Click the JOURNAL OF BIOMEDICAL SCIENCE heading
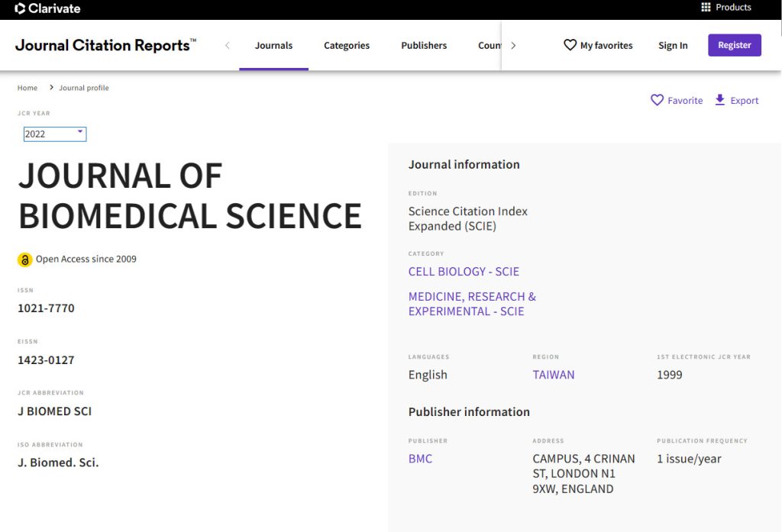The height and width of the screenshot is (532, 782). 190,196
